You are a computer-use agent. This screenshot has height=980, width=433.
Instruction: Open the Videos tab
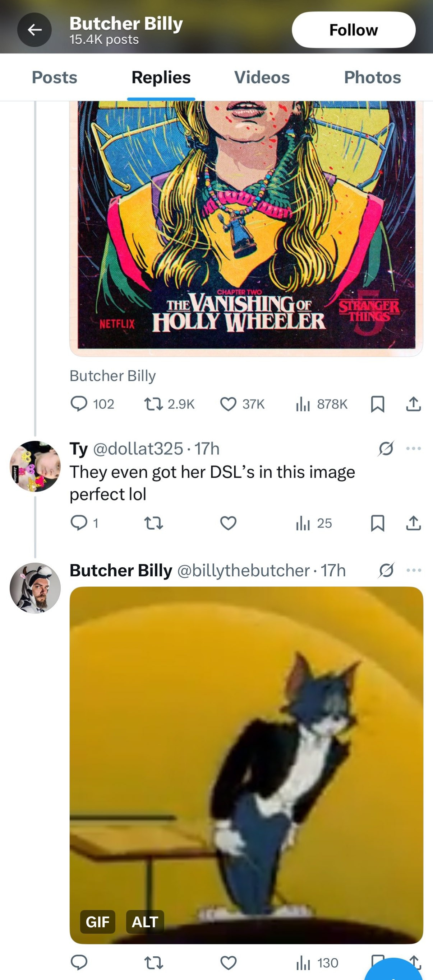point(262,77)
